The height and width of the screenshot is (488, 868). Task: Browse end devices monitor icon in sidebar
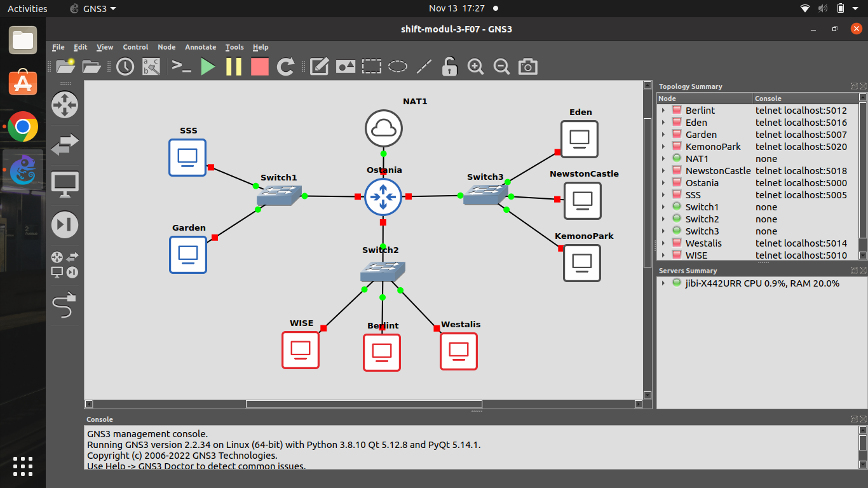pyautogui.click(x=64, y=184)
